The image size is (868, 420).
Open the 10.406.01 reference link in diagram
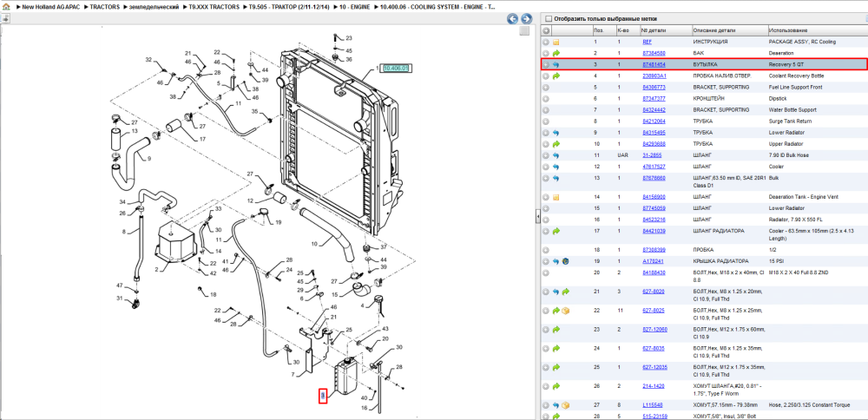tap(395, 69)
